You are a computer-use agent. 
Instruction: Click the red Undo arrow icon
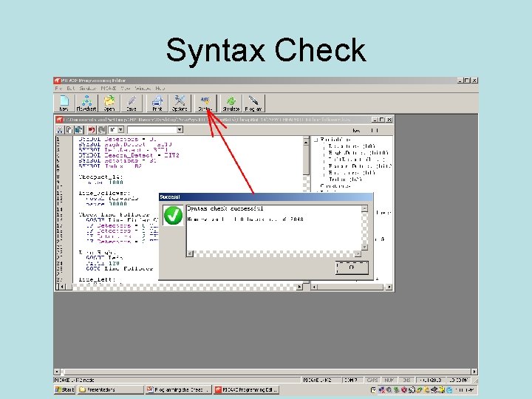click(x=92, y=129)
